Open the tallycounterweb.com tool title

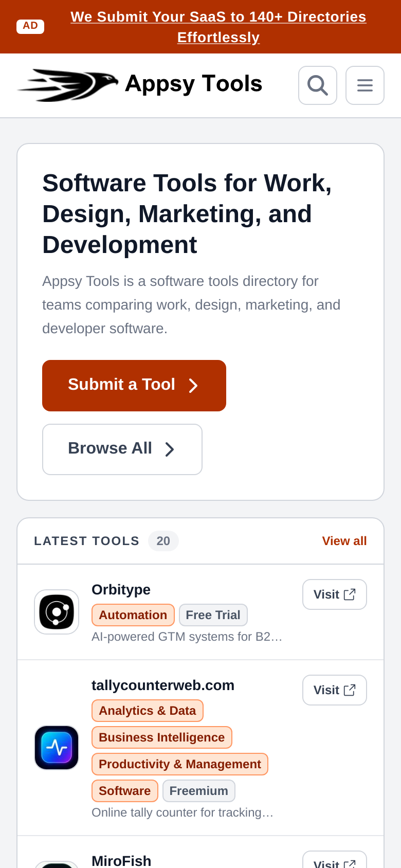pos(163,685)
